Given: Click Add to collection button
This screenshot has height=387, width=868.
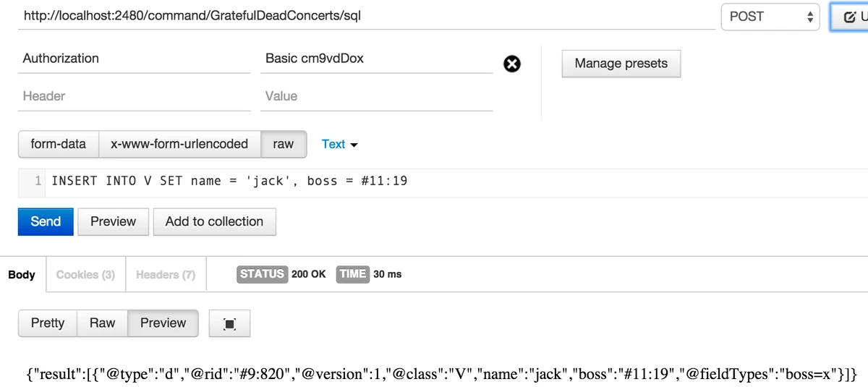Looking at the screenshot, I should [x=214, y=221].
